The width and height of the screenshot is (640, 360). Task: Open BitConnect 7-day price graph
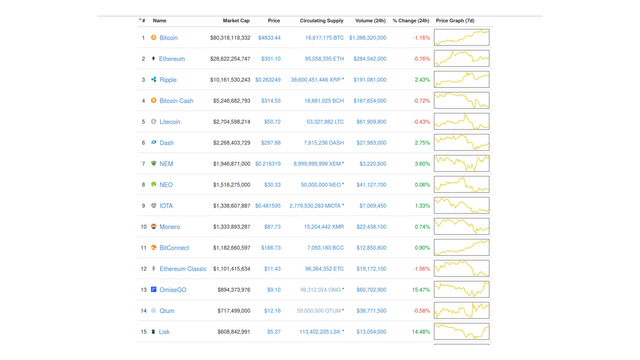pyautogui.click(x=462, y=247)
